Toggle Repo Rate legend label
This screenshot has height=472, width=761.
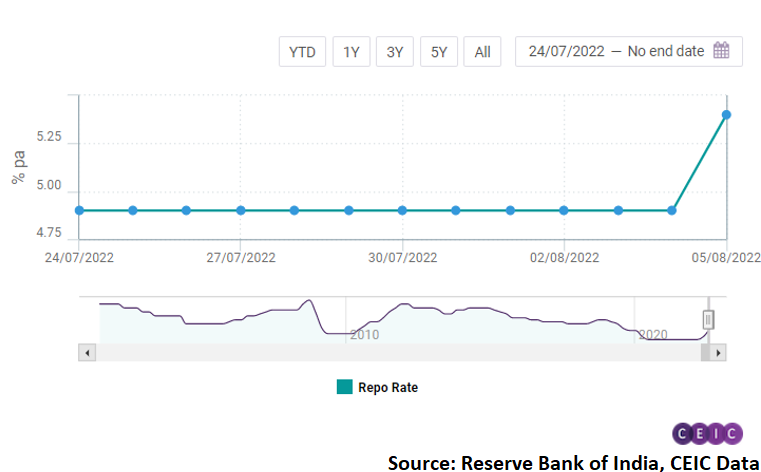tap(388, 388)
